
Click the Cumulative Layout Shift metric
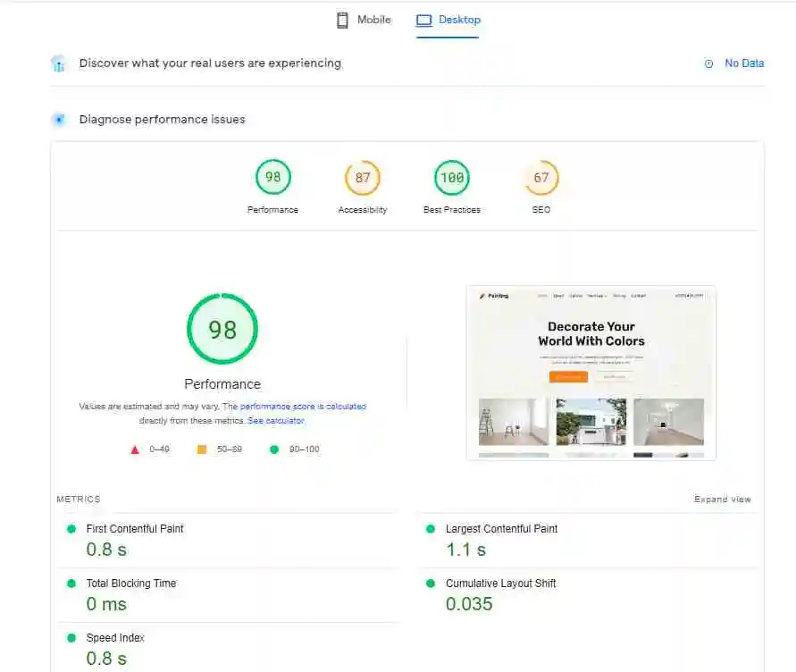[x=500, y=584]
